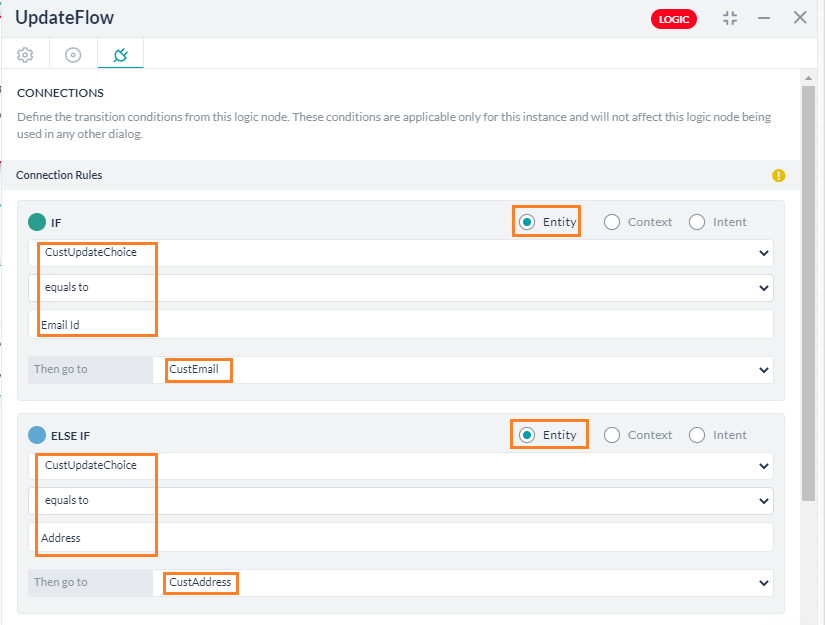The width and height of the screenshot is (825, 625).
Task: Click the orange warning icon on Connection Rules
Action: point(778,175)
